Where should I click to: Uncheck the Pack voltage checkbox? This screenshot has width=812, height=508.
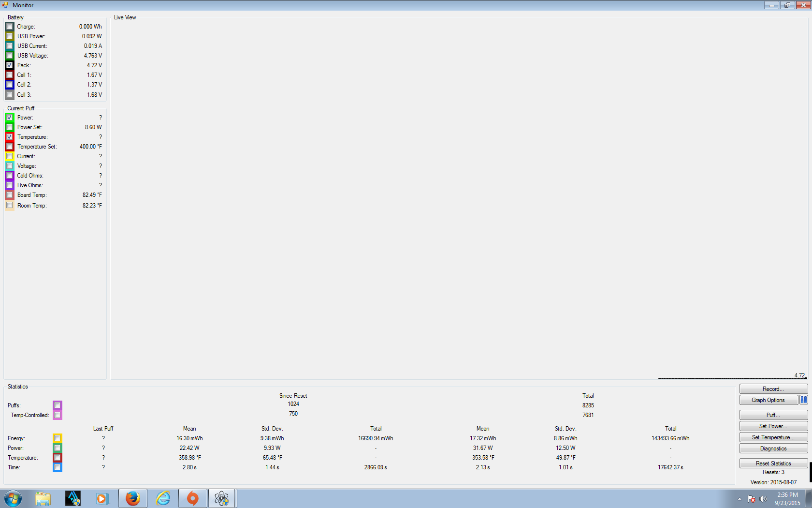click(10, 65)
